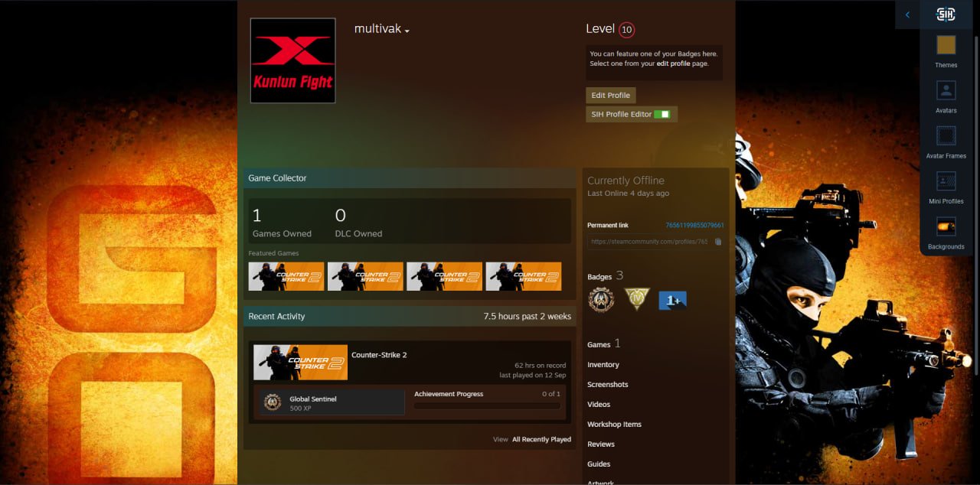The image size is (980, 485).
Task: Open the Mini Profiles icon
Action: pos(946,181)
